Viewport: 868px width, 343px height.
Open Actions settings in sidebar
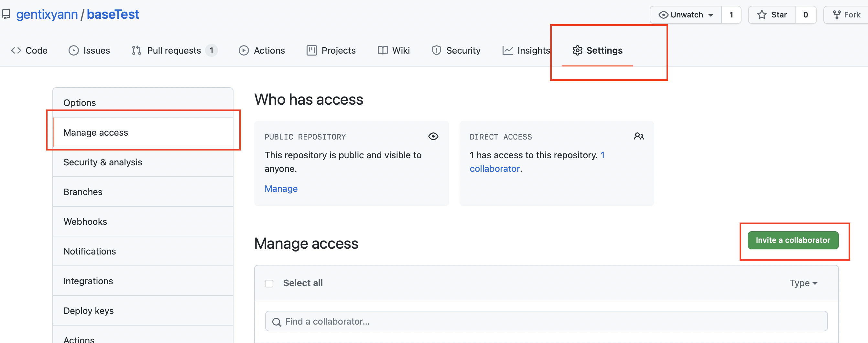143,335
